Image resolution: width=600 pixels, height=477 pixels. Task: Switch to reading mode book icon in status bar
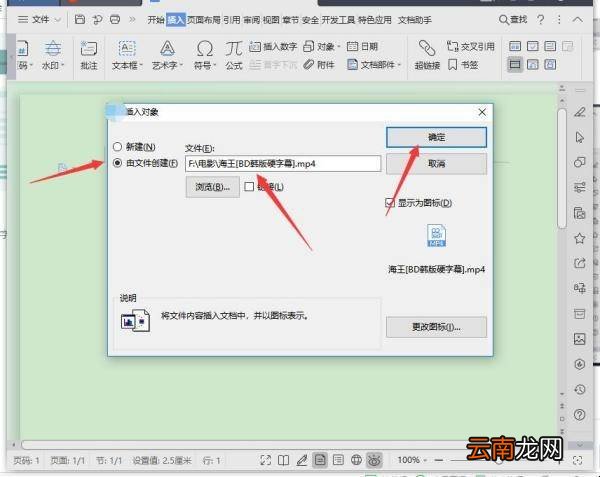[x=284, y=460]
